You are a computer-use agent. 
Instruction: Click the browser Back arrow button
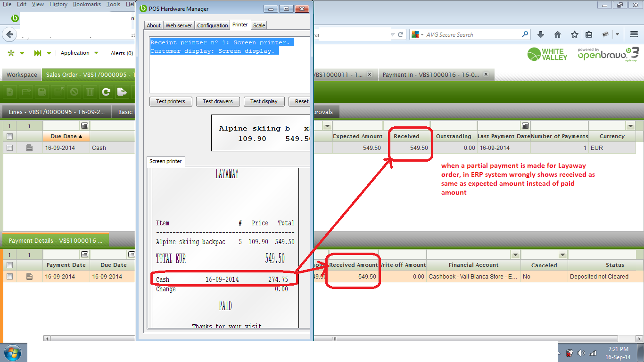pyautogui.click(x=10, y=34)
